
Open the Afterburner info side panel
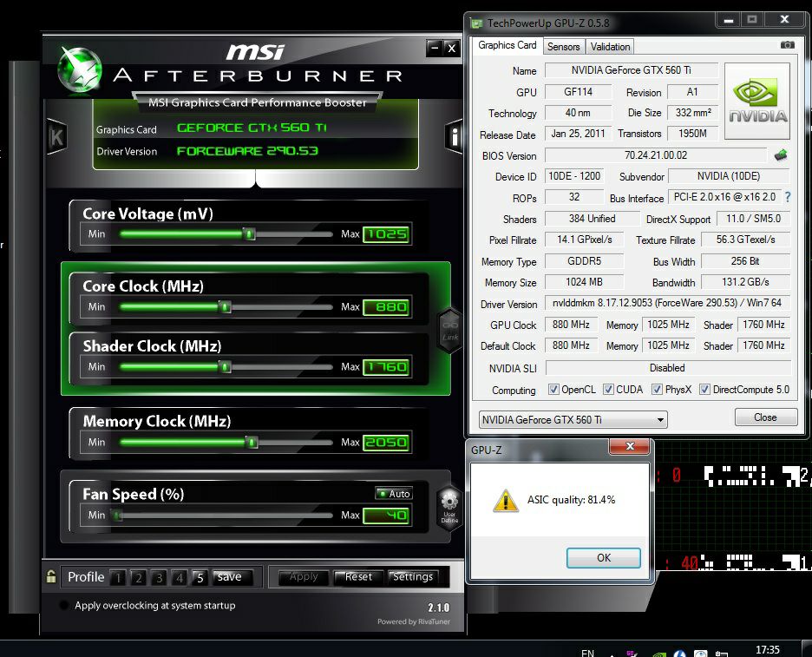pos(455,137)
